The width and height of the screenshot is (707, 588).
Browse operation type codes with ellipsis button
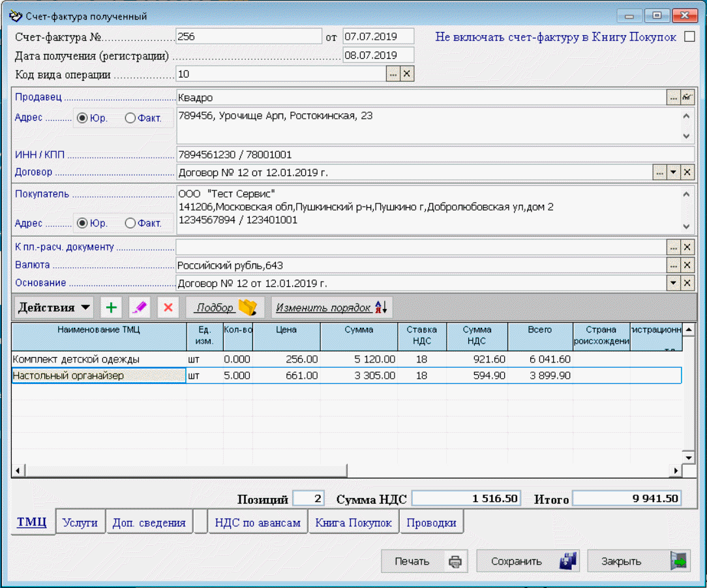point(393,74)
